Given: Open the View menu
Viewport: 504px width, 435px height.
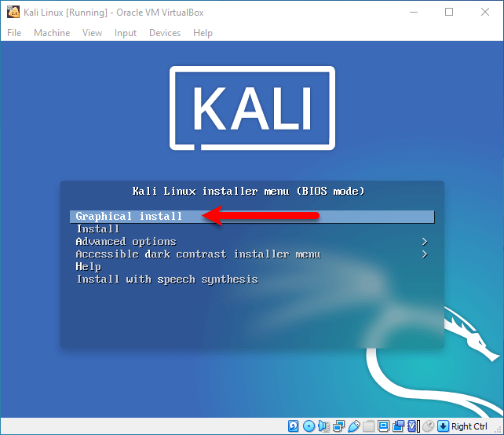Looking at the screenshot, I should click(x=92, y=33).
